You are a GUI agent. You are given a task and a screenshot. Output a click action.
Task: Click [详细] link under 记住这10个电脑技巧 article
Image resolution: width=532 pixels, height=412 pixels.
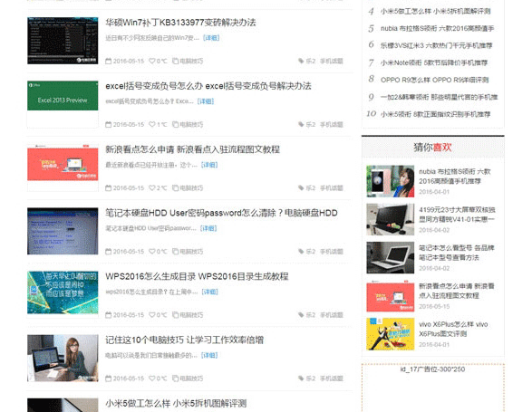click(209, 355)
